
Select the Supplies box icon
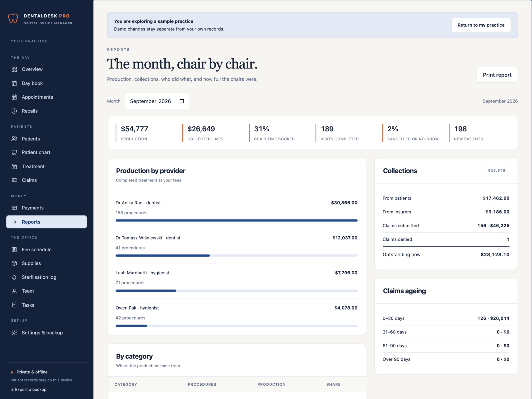tap(14, 263)
